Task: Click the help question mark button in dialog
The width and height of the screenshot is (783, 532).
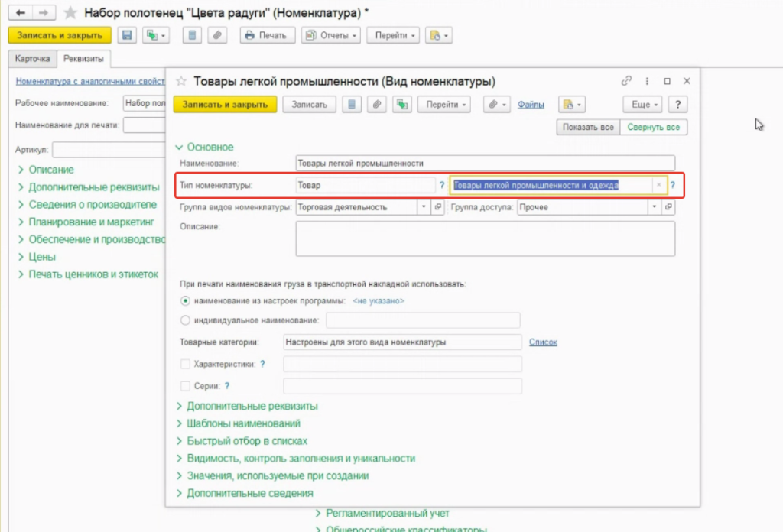Action: pyautogui.click(x=678, y=105)
